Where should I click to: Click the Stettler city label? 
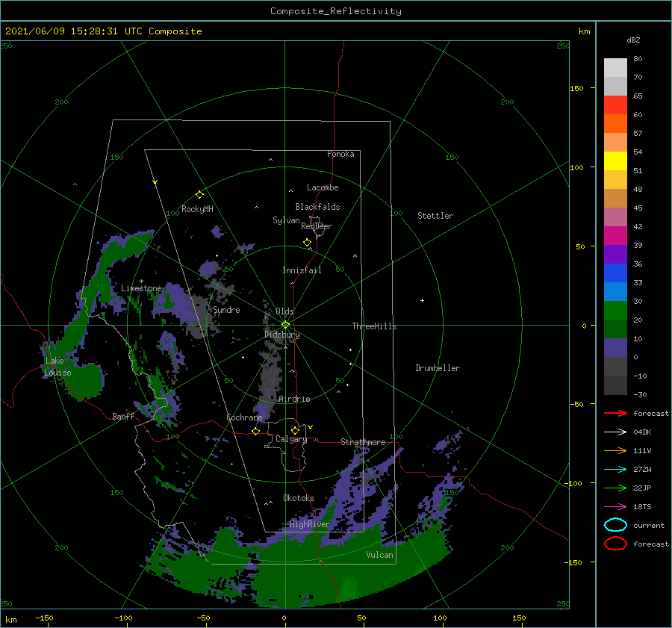435,216
